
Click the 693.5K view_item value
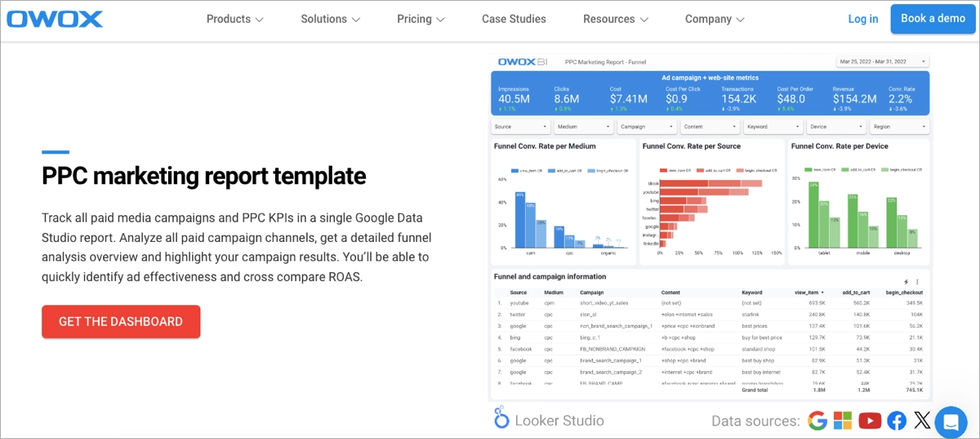(x=816, y=302)
